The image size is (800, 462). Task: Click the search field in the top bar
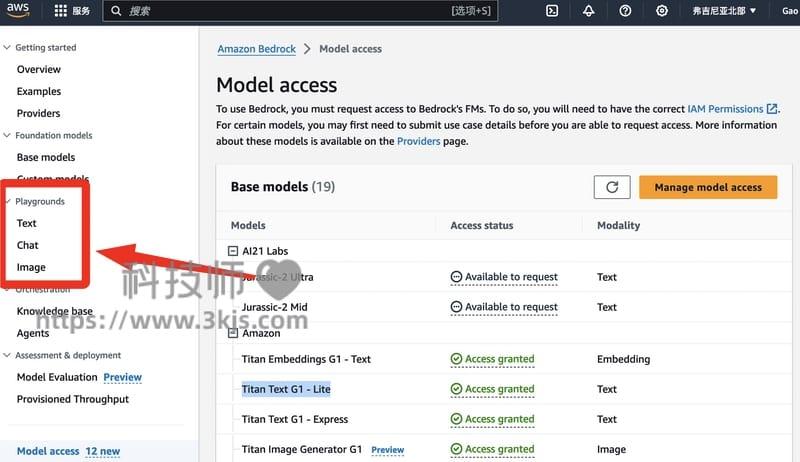[300, 11]
